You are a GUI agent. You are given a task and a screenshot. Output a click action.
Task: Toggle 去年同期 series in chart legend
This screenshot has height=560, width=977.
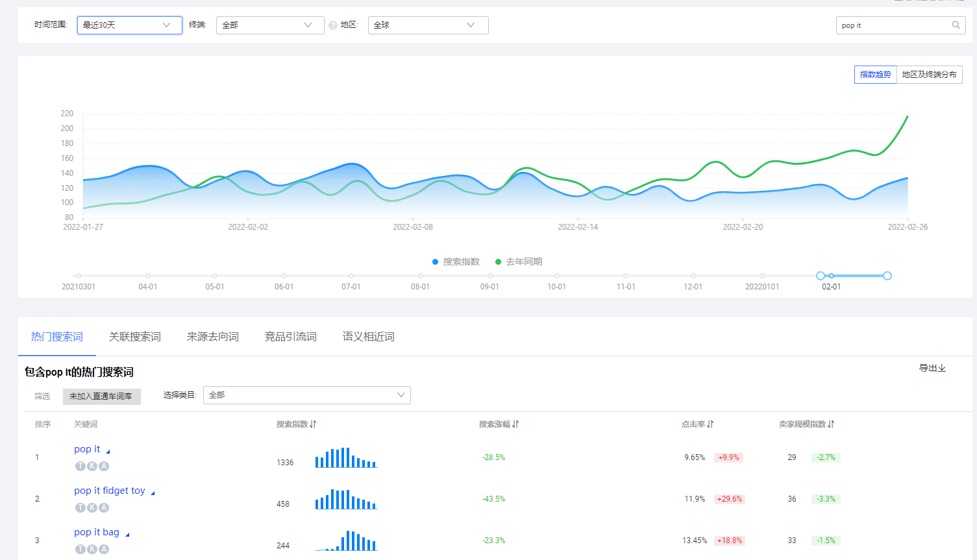coord(518,262)
